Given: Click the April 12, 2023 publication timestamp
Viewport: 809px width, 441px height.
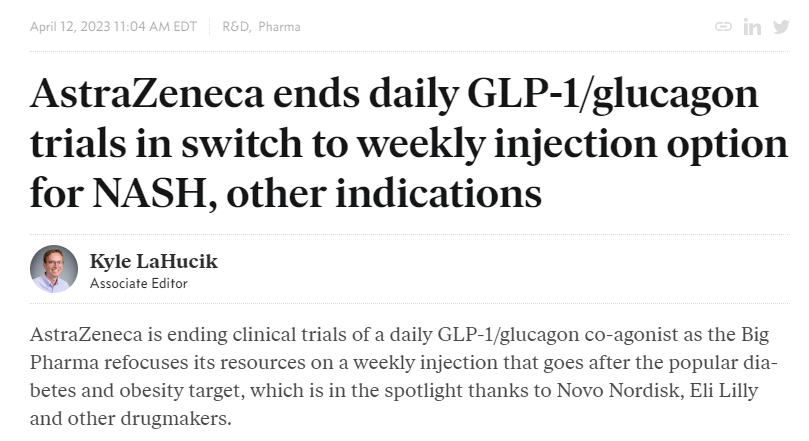Looking at the screenshot, I should click(x=114, y=26).
